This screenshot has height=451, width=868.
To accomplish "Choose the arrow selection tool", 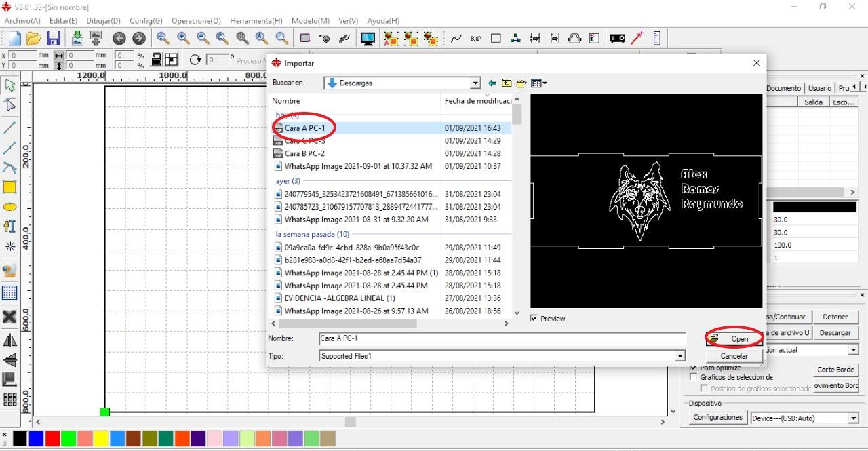I will [x=9, y=85].
